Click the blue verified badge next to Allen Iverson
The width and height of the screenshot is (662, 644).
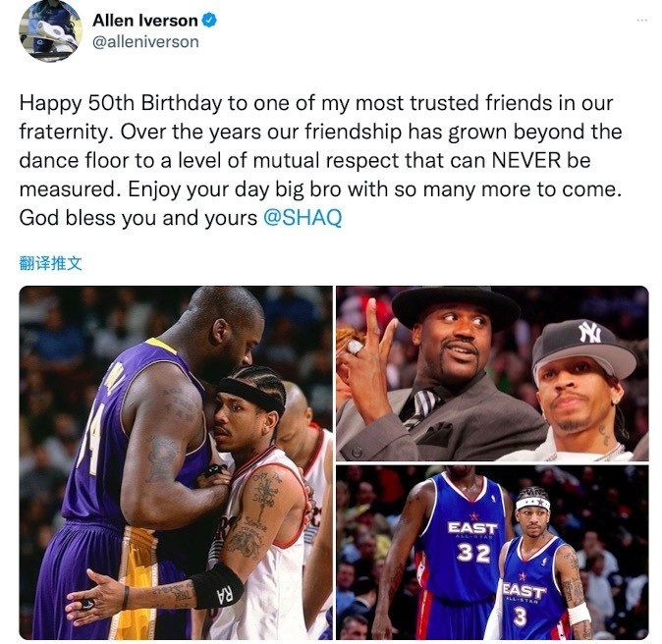[x=209, y=20]
